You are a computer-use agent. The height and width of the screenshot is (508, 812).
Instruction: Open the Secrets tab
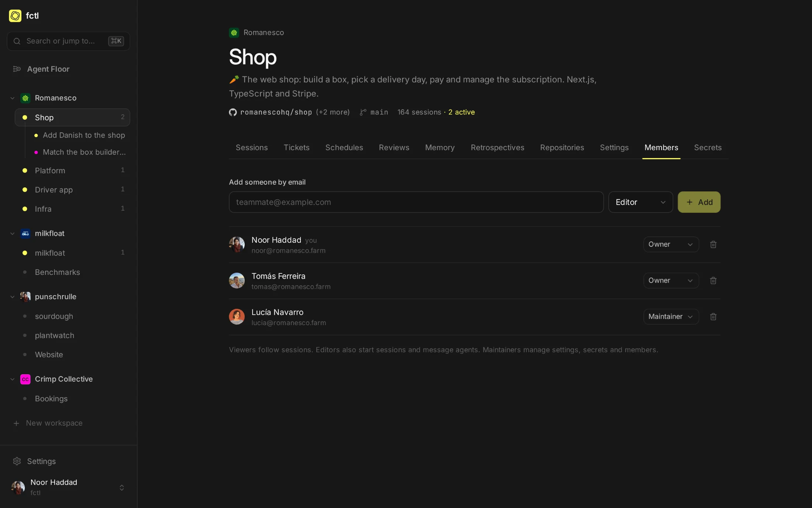708,147
